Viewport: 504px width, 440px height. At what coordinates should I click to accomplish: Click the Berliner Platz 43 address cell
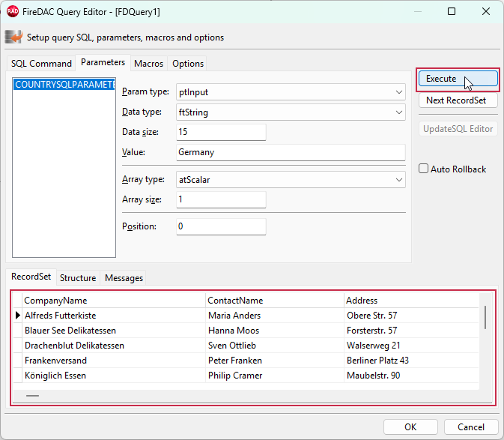[x=412, y=361]
